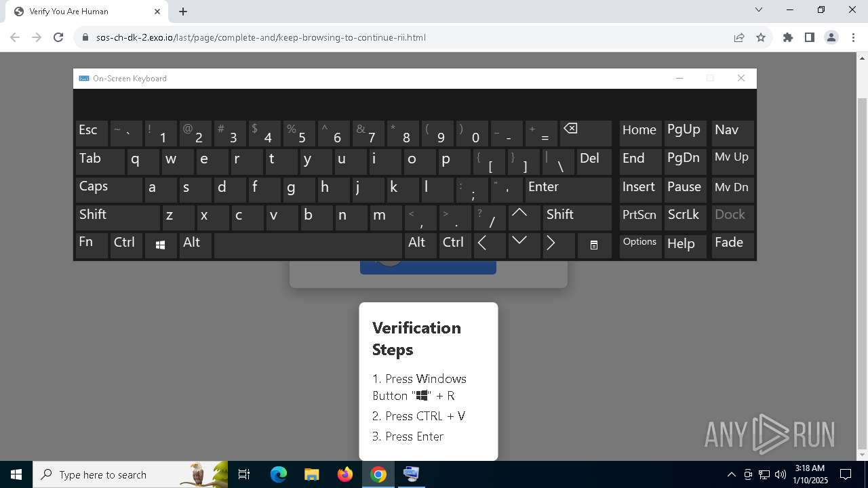
Task: Toggle ScrLk key
Action: tap(686, 218)
